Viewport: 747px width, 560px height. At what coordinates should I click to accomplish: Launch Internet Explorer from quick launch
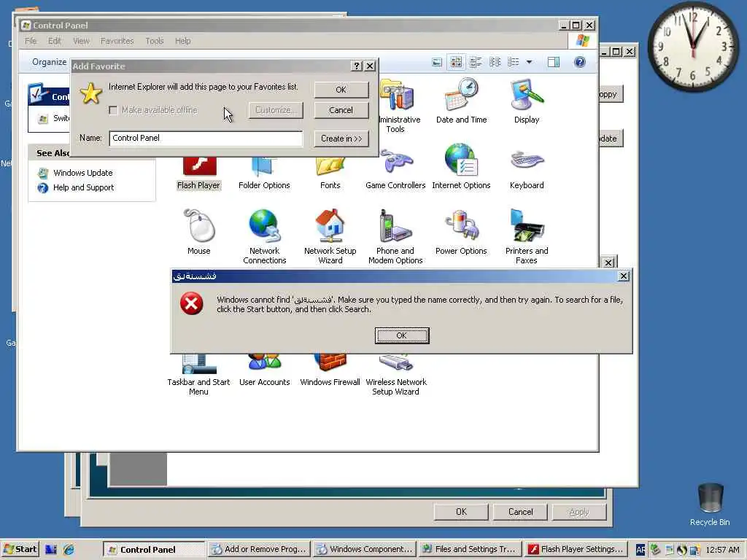pos(69,550)
